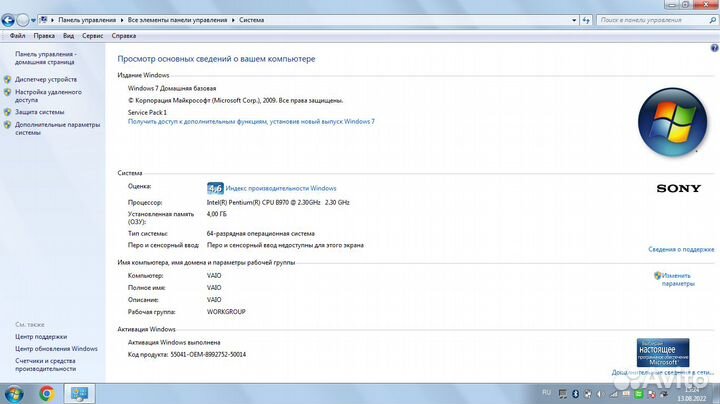Open 'Центр обновления Windows' link
This screenshot has height=404, width=720.
point(56,349)
